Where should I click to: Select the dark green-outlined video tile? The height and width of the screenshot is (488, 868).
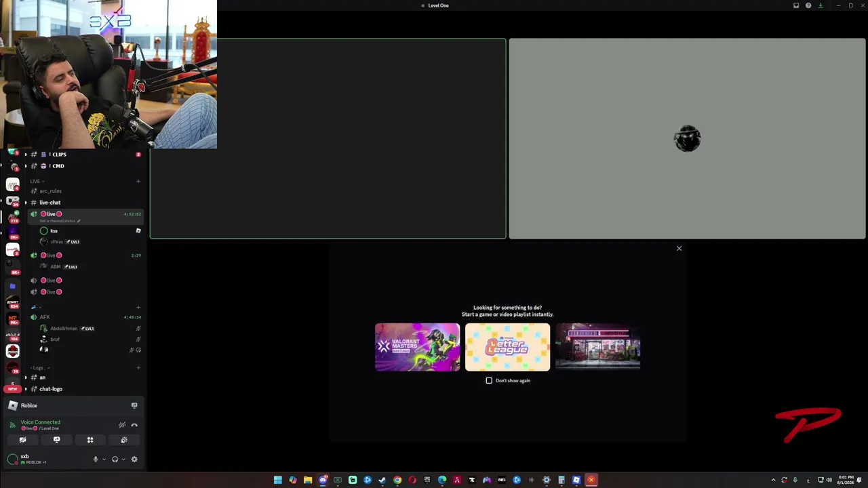(x=328, y=139)
